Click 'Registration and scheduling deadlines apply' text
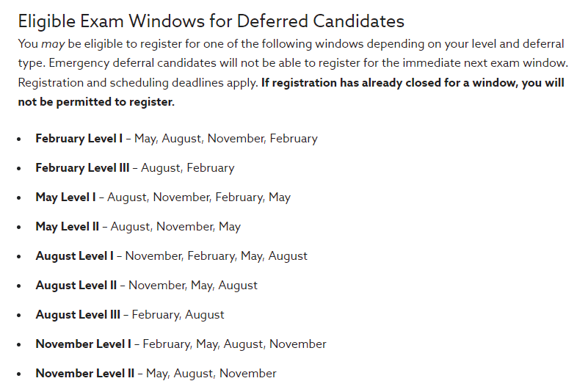577x392 pixels. coord(138,82)
